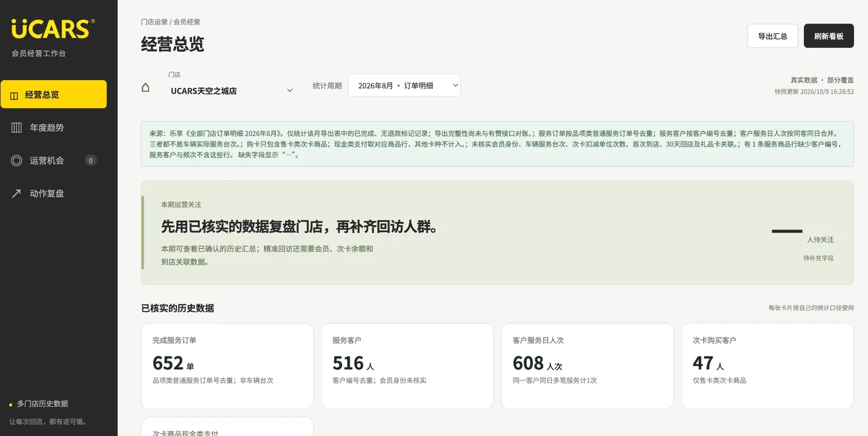This screenshot has width=868, height=436.
Task: Click the 让每次回店，都有迹可循 slogan
Action: point(48,421)
